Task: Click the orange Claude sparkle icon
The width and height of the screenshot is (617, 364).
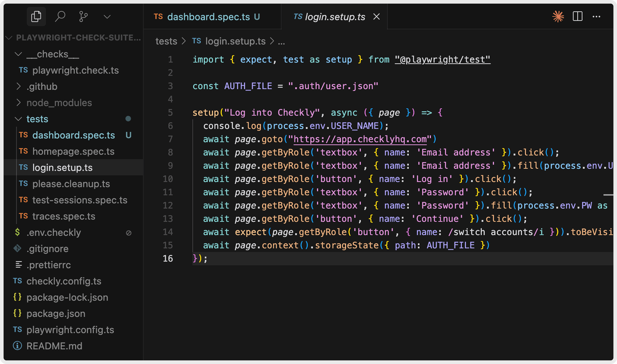Action: coord(558,17)
